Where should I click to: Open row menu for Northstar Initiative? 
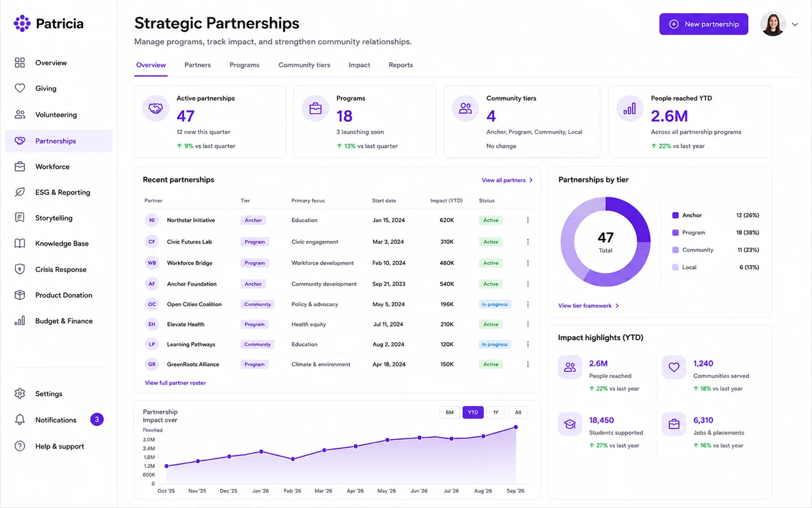click(x=528, y=220)
